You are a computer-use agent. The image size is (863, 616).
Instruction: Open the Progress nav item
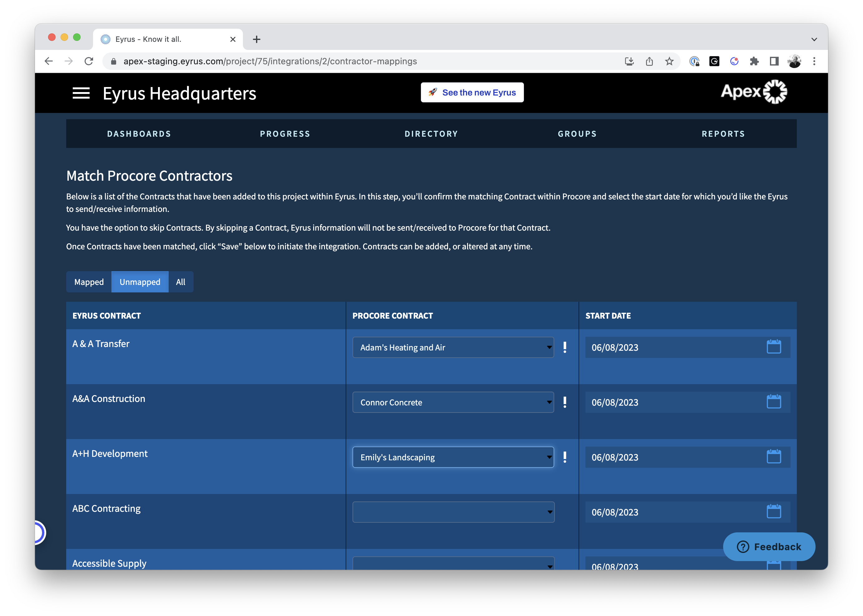tap(285, 134)
